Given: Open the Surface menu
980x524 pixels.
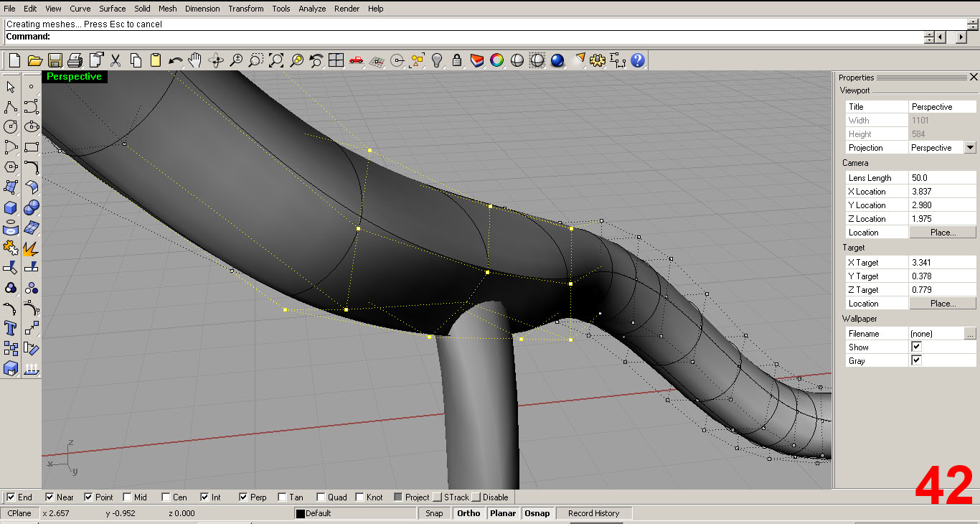Looking at the screenshot, I should tap(113, 9).
